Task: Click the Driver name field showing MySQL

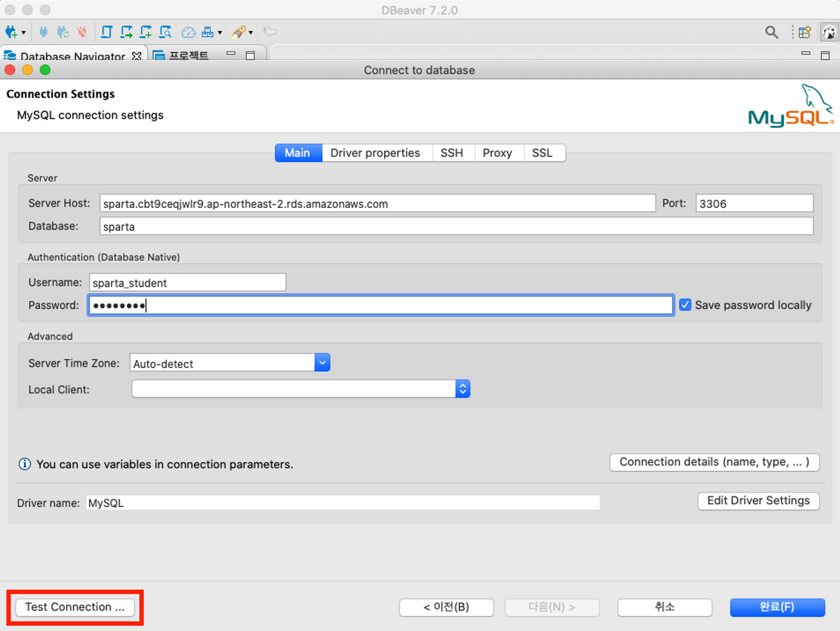Action: (x=343, y=503)
